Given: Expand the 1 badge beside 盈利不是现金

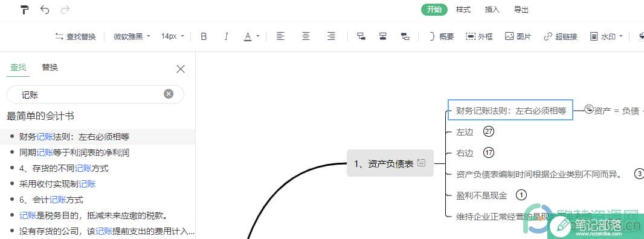Looking at the screenshot, I should pyautogui.click(x=521, y=195).
